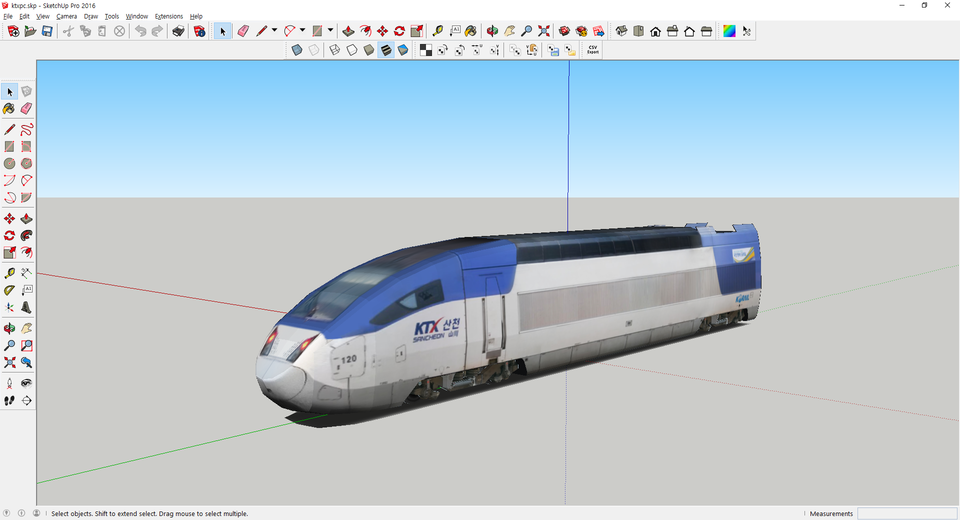Expand the Rectangle shape tool dropdown arrow
The height and width of the screenshot is (520, 960).
coord(330,31)
